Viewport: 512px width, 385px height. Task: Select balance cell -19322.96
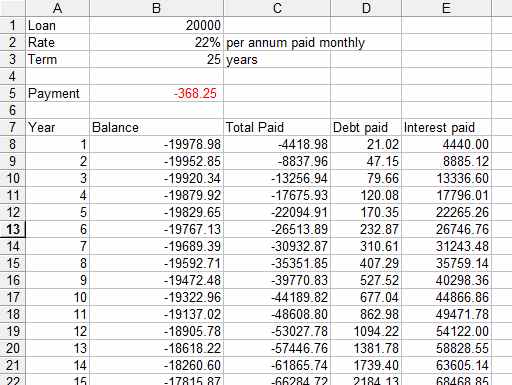pos(156,297)
